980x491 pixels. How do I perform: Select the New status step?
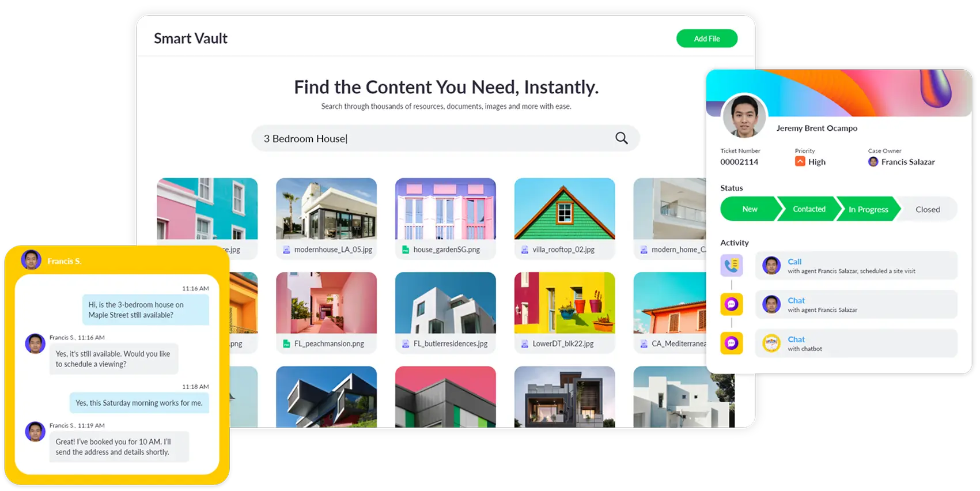[x=750, y=209]
